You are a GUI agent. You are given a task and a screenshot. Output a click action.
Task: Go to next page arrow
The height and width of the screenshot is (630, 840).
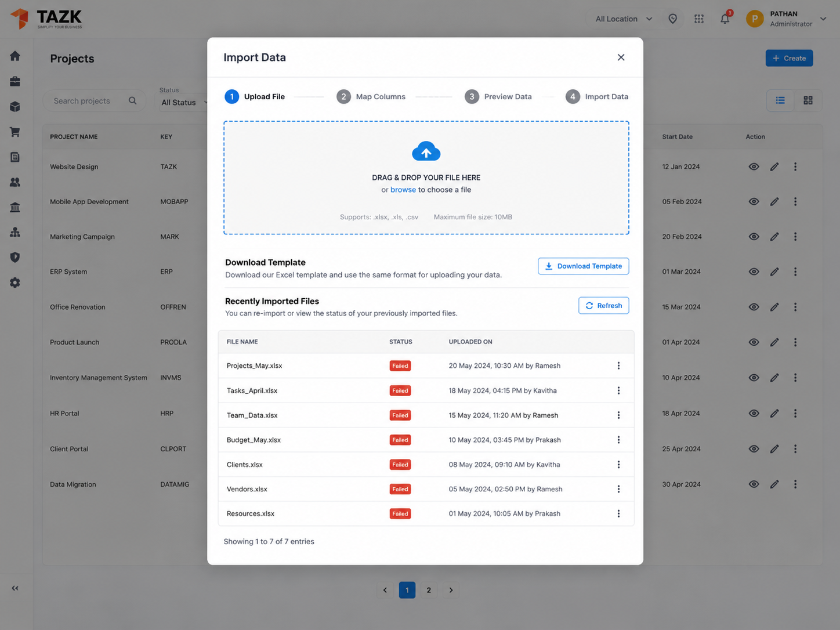451,591
